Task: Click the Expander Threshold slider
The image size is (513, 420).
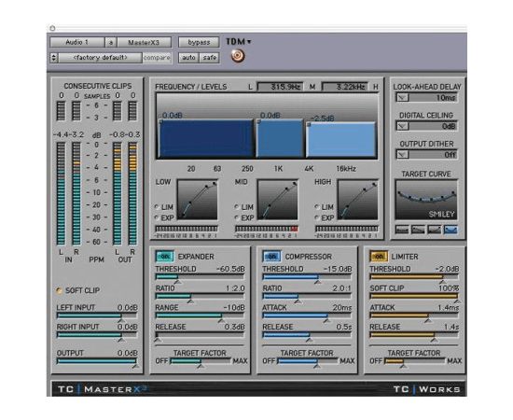Action: pyautogui.click(x=200, y=277)
